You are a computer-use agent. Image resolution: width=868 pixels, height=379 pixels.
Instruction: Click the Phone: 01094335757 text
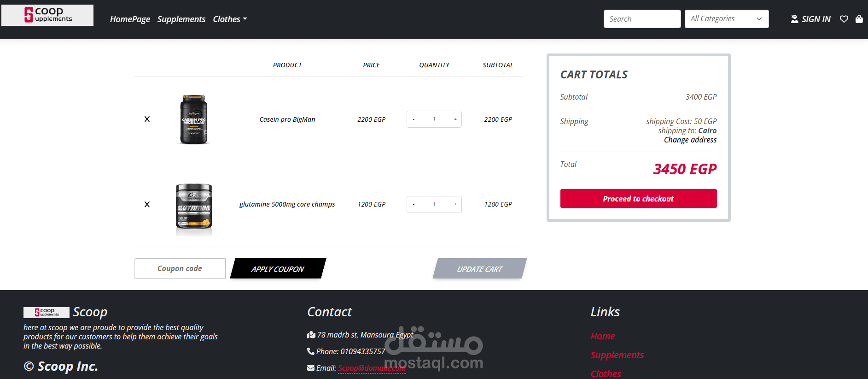point(350,351)
